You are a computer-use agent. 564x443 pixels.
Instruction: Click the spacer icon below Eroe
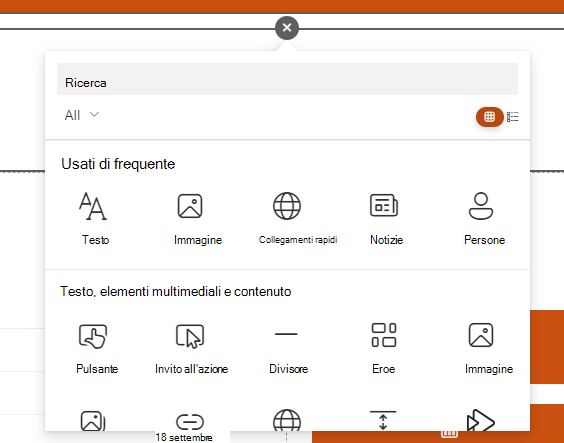click(383, 420)
